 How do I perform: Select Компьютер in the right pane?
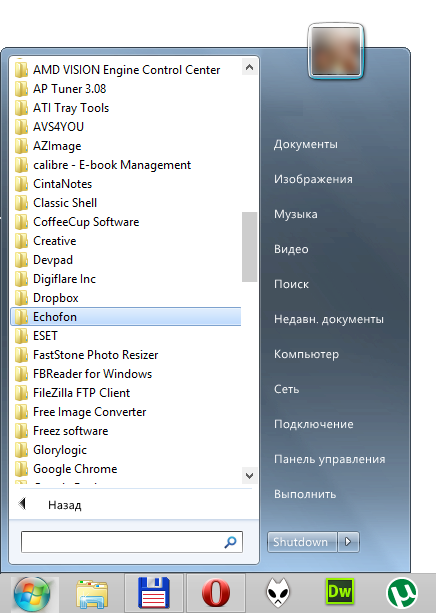point(306,354)
